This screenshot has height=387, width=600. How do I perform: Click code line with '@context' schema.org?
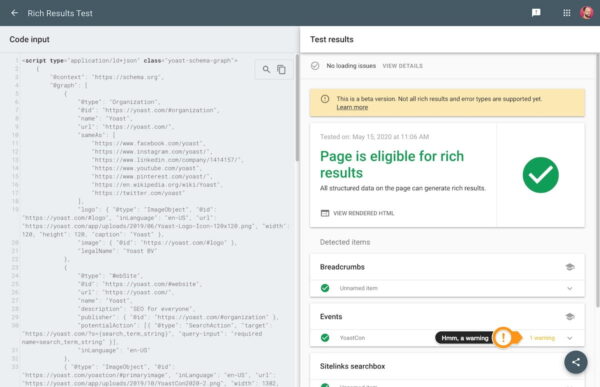(x=107, y=77)
